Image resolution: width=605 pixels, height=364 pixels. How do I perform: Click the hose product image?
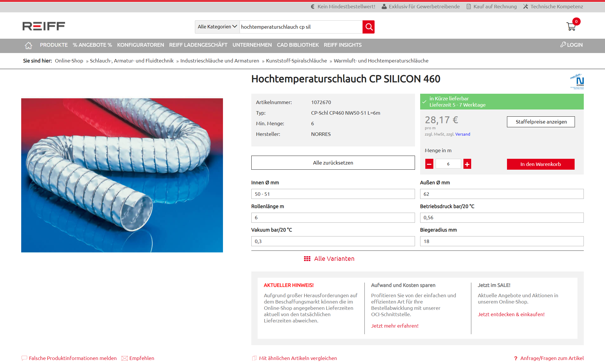(122, 175)
